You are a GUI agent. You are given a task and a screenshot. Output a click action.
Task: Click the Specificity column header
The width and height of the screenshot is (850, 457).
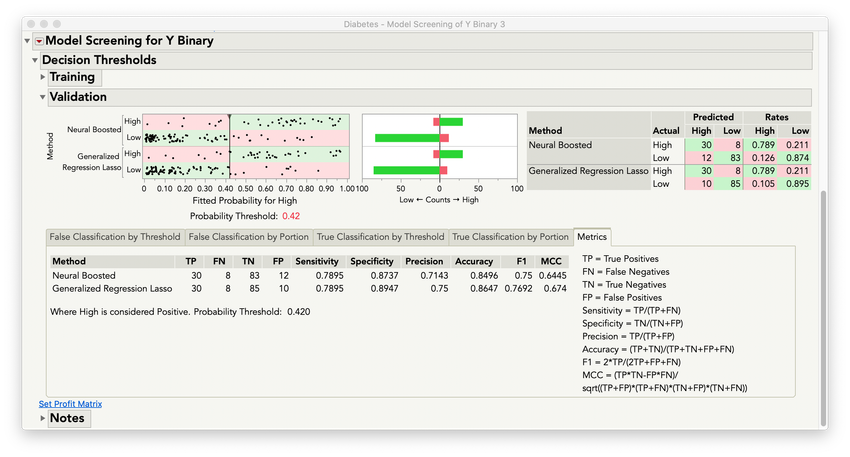(x=371, y=261)
